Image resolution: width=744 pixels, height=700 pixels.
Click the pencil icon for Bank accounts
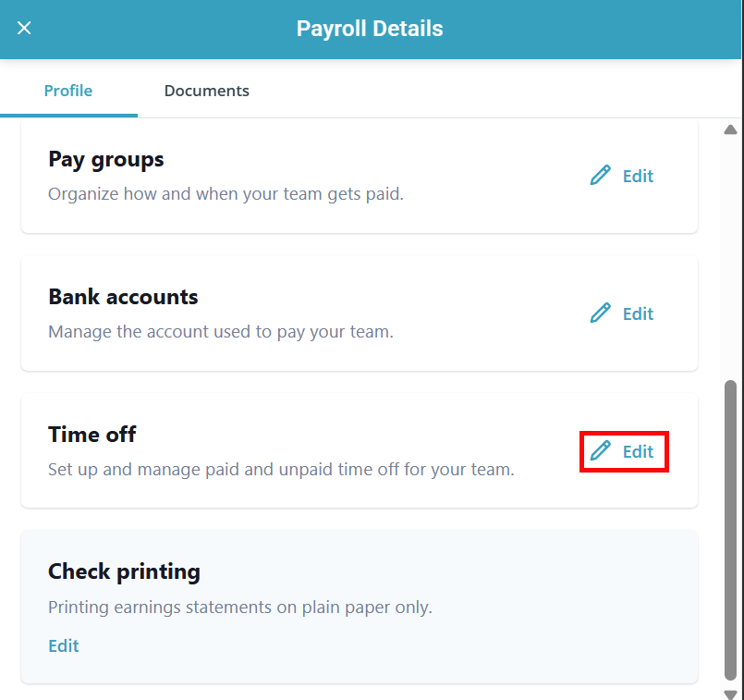point(601,313)
